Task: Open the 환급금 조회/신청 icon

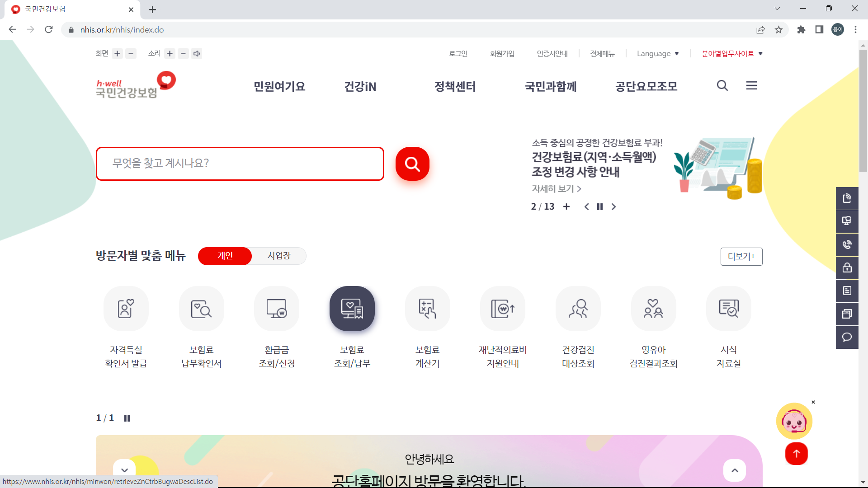Action: pos(276,309)
